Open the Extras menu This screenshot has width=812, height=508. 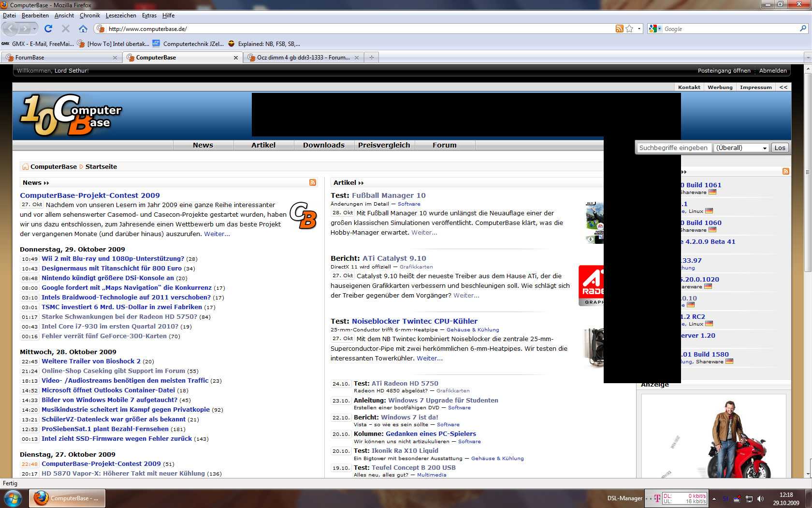149,15
